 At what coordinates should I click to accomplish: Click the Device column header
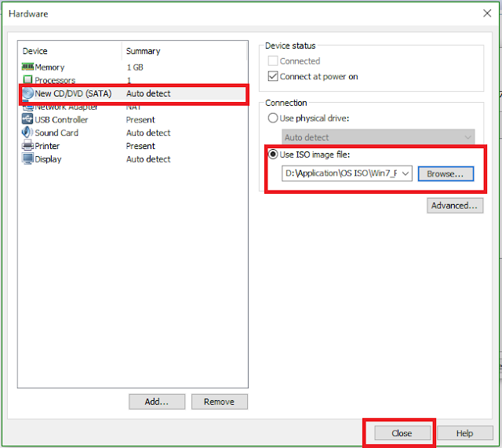coord(35,51)
